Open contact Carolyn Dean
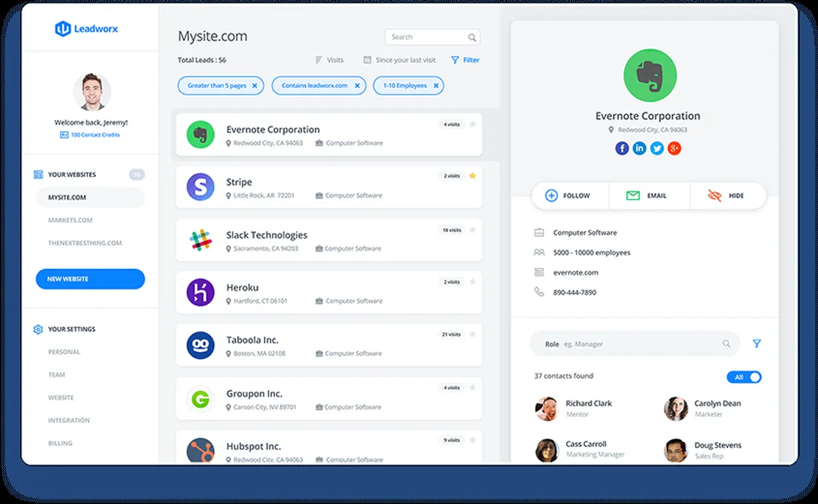 703,408
